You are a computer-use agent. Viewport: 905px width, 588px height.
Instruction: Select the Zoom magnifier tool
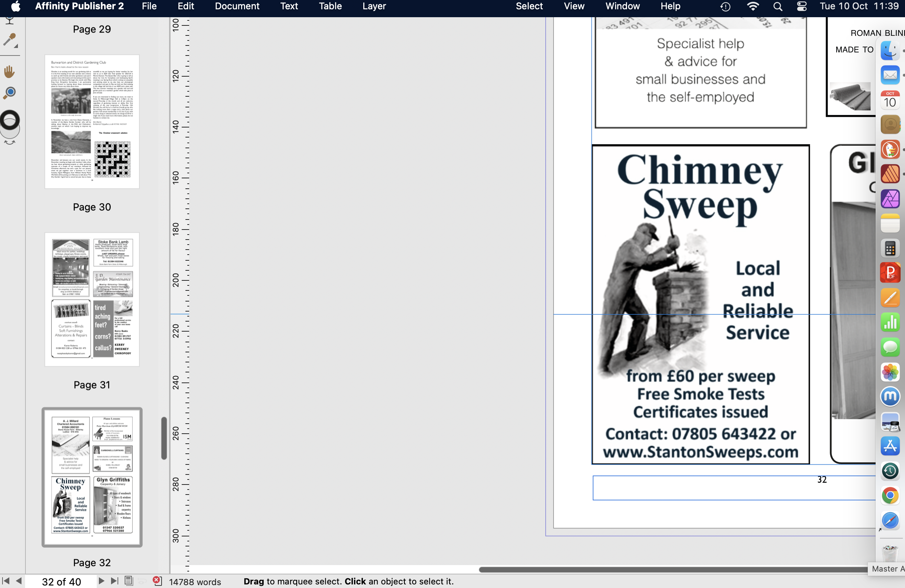pos(10,93)
